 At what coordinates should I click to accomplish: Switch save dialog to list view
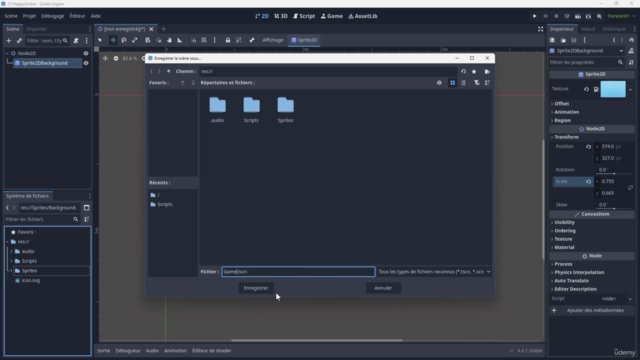pyautogui.click(x=463, y=83)
